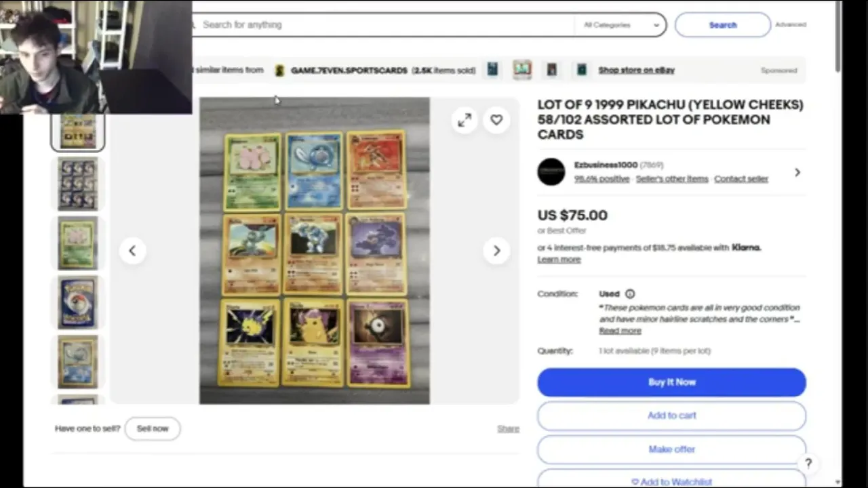This screenshot has height=488, width=868.
Task: Show the previous listing image
Action: (x=132, y=251)
